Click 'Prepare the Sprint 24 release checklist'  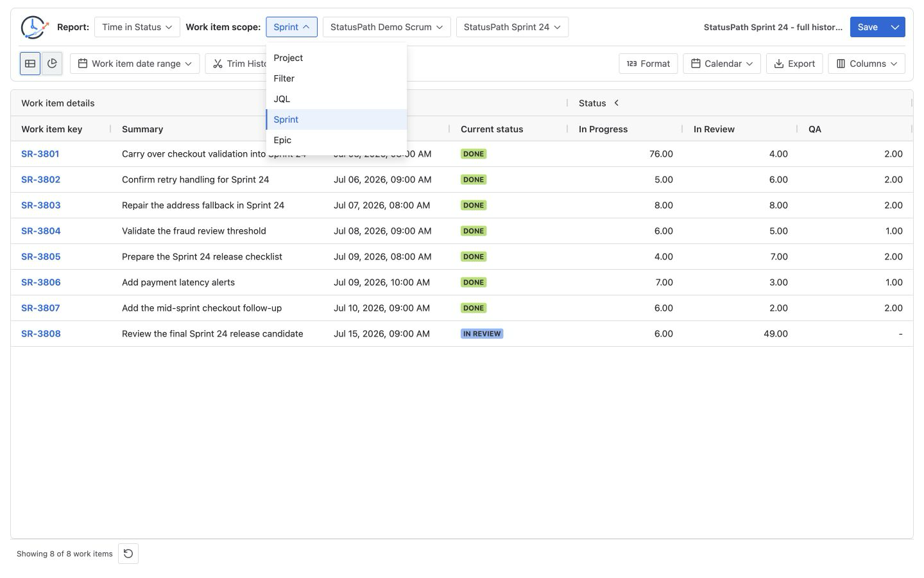pyautogui.click(x=202, y=257)
